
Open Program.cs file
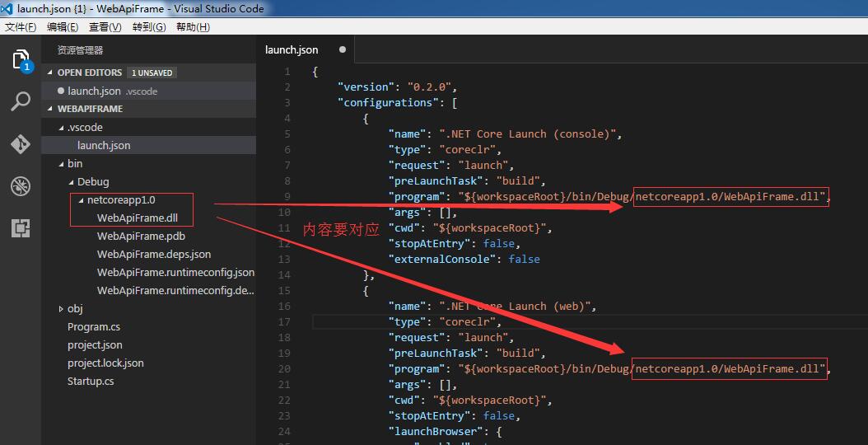coord(94,327)
